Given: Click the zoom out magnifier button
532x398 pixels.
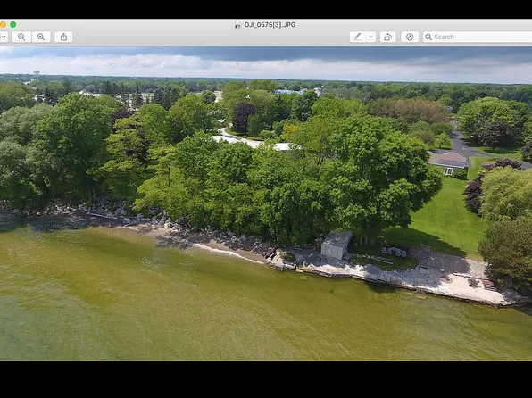Looking at the screenshot, I should click(21, 37).
